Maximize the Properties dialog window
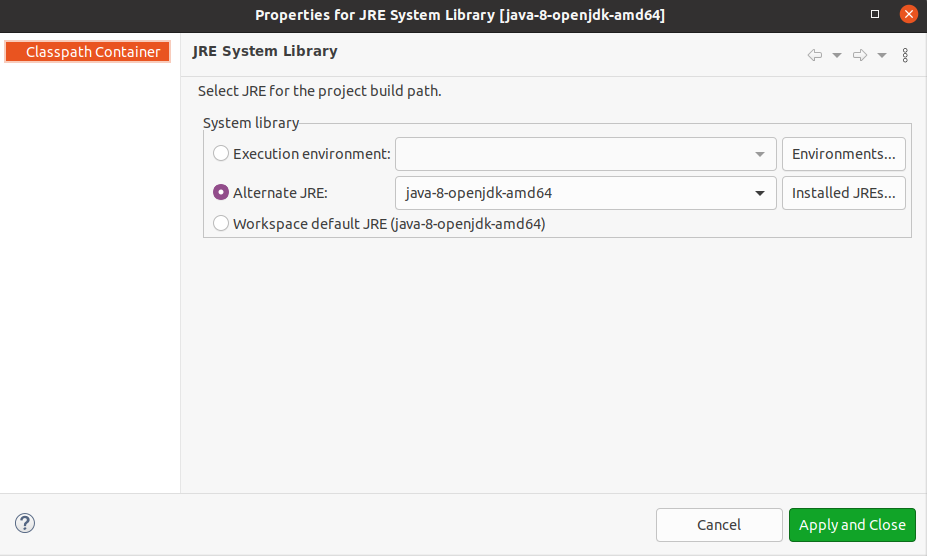927x556 pixels. (875, 15)
